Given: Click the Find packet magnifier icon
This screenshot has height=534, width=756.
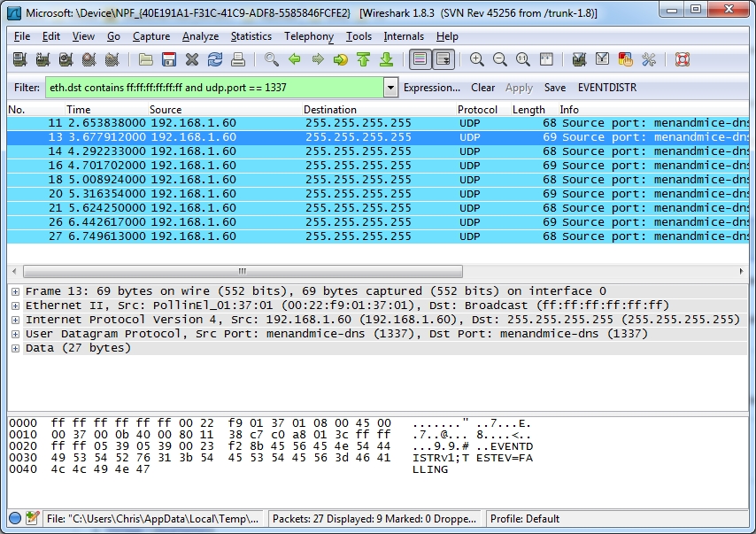Looking at the screenshot, I should click(272, 59).
